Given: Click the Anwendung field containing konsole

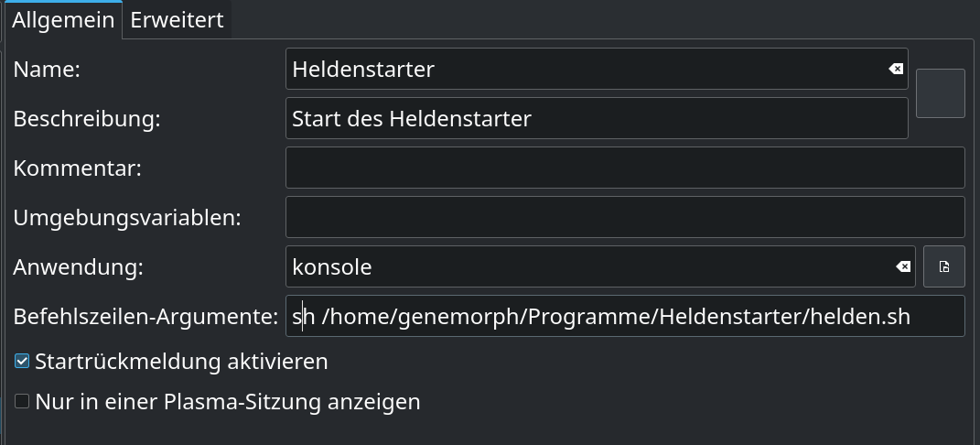Looking at the screenshot, I should tap(586, 266).
